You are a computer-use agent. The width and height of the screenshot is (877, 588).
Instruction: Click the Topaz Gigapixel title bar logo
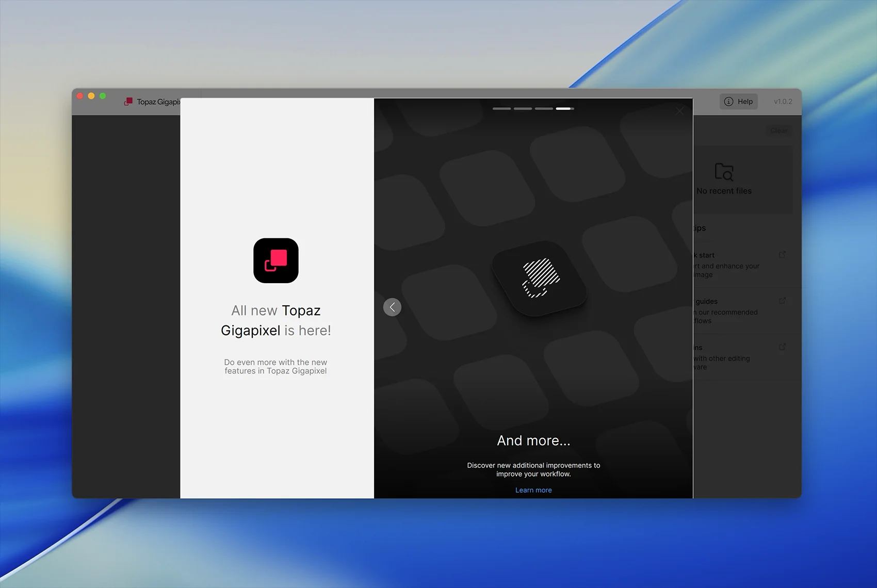point(128,102)
